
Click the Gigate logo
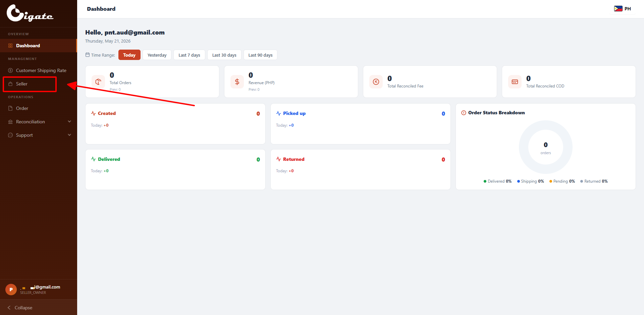[30, 13]
